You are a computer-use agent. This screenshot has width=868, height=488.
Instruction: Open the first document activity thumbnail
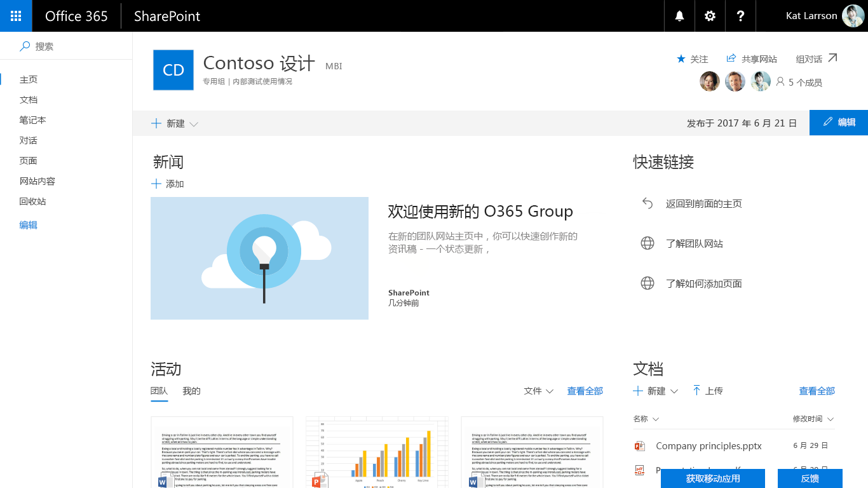(222, 452)
